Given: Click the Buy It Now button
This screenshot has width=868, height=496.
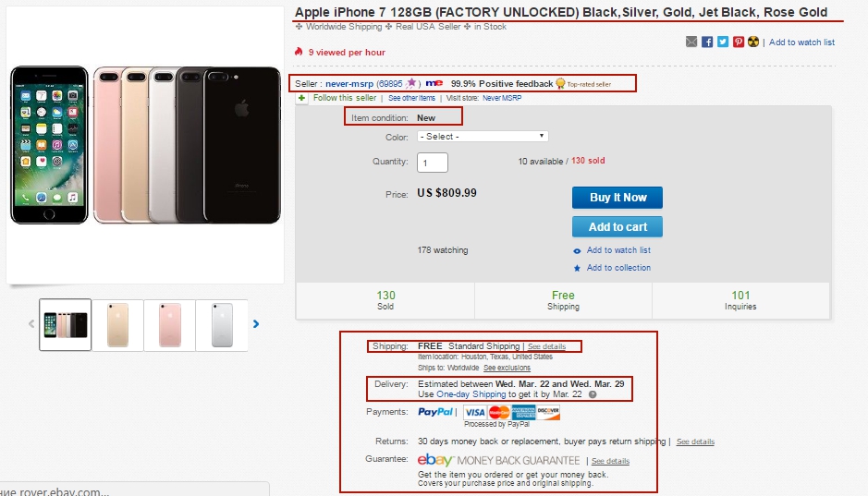Looking at the screenshot, I should (617, 198).
